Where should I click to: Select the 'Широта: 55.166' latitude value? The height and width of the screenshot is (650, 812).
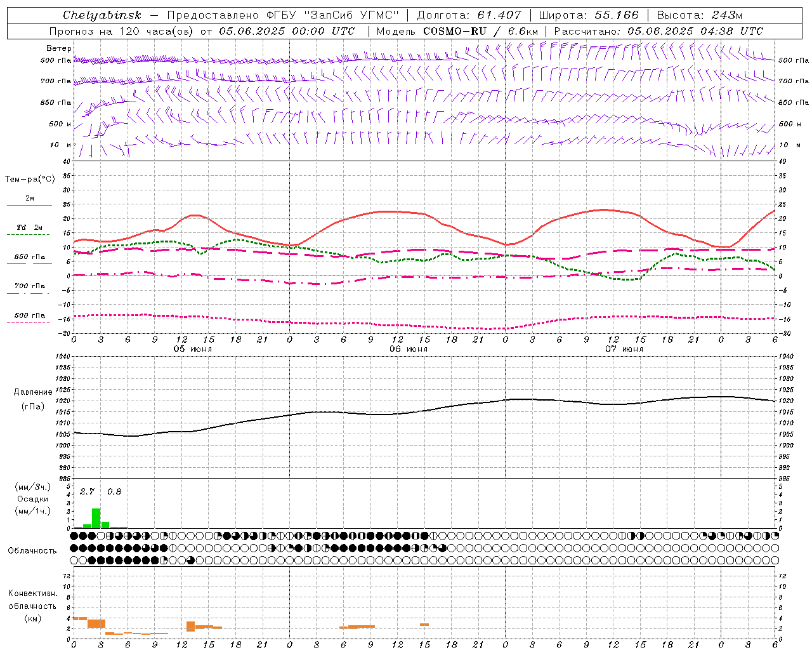pyautogui.click(x=588, y=15)
